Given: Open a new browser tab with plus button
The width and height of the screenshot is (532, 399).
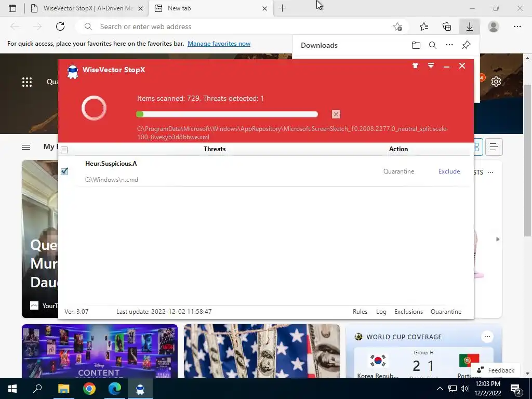Looking at the screenshot, I should coord(282,8).
